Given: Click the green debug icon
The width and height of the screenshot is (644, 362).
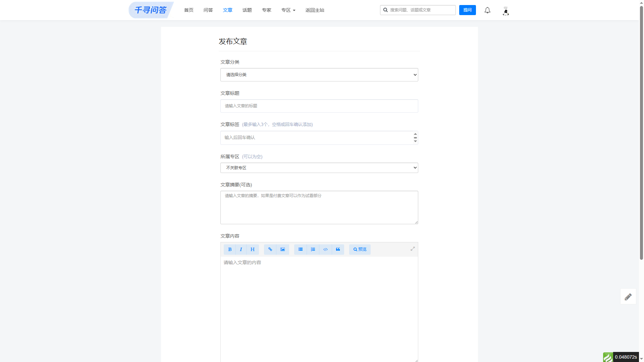Looking at the screenshot, I should 608,357.
